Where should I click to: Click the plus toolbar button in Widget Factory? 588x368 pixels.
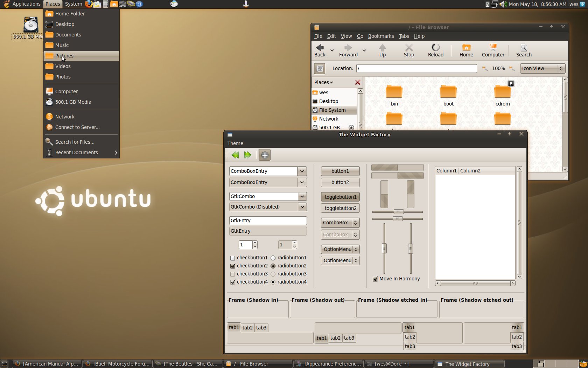tap(265, 155)
